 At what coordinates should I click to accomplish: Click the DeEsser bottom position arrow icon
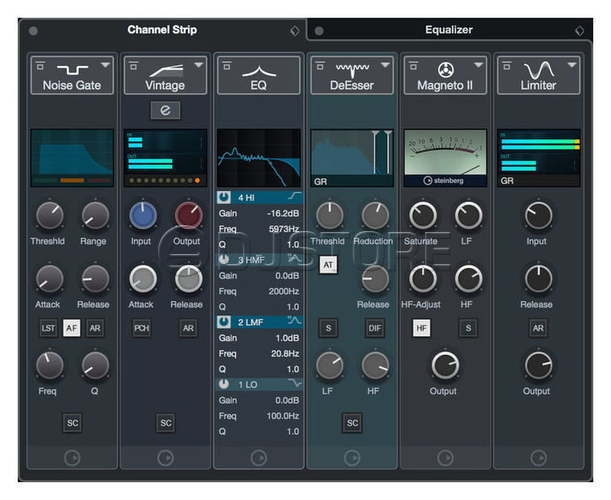tap(352, 458)
